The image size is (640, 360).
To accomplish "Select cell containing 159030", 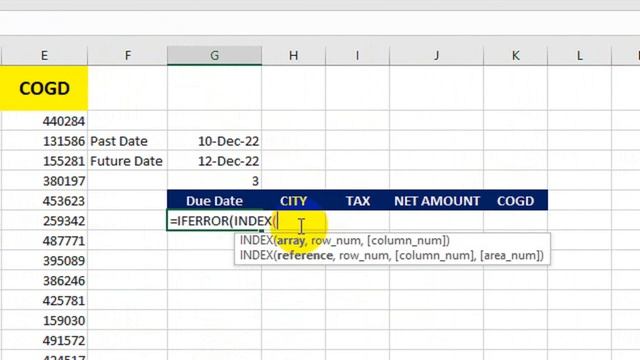I will click(x=44, y=321).
